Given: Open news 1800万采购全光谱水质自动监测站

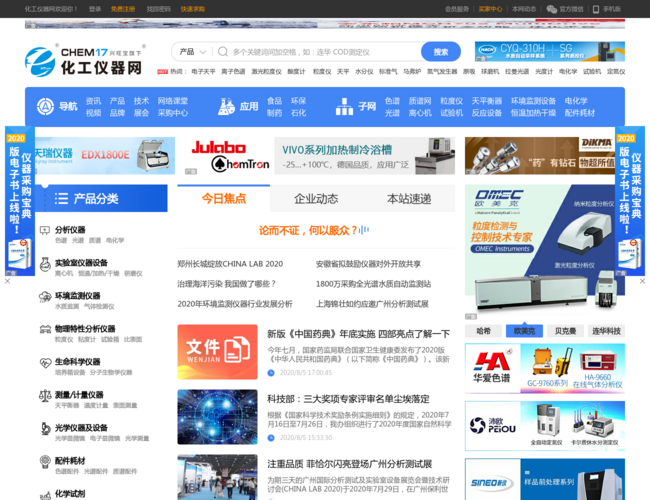Looking at the screenshot, I should (374, 284).
